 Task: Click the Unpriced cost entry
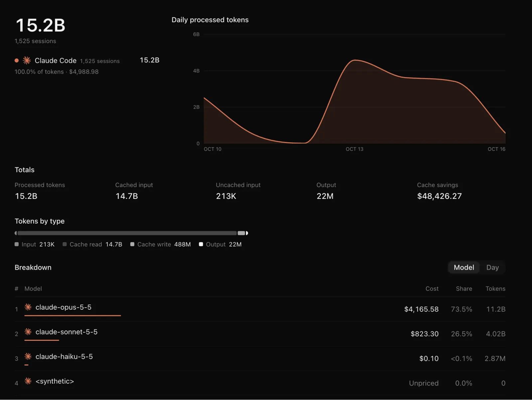click(424, 383)
